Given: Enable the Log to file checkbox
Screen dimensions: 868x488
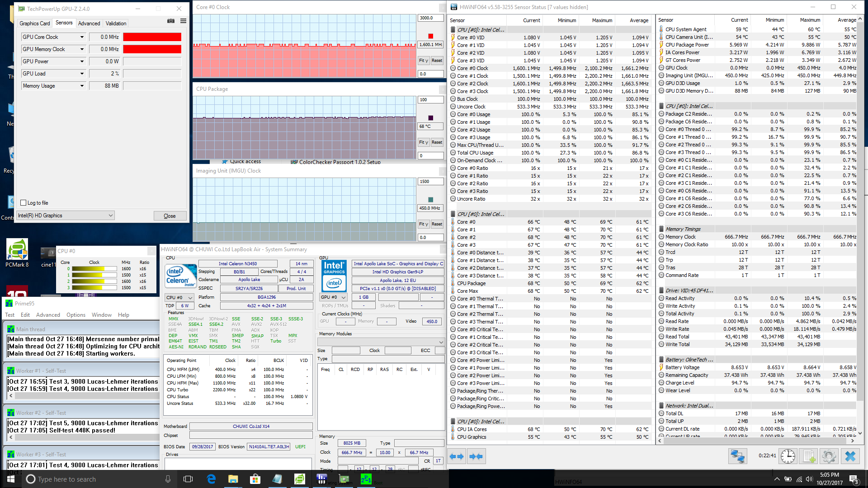Looking at the screenshot, I should (x=24, y=203).
